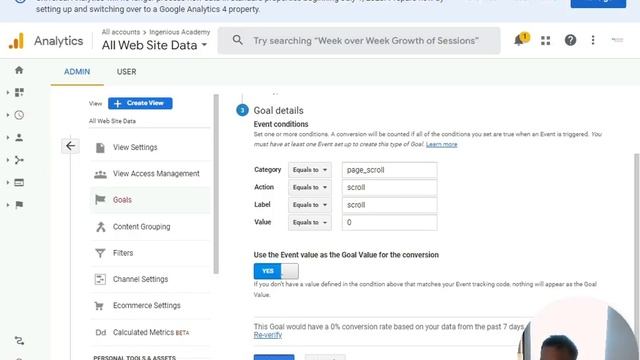Open the three-dot more options menu
This screenshot has height=360, width=640.
pos(593,40)
